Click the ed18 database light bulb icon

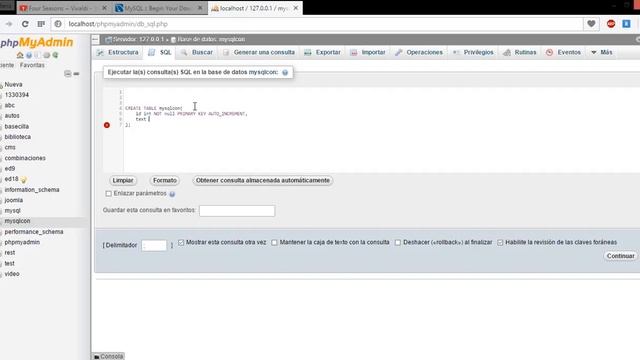pyautogui.click(x=24, y=180)
